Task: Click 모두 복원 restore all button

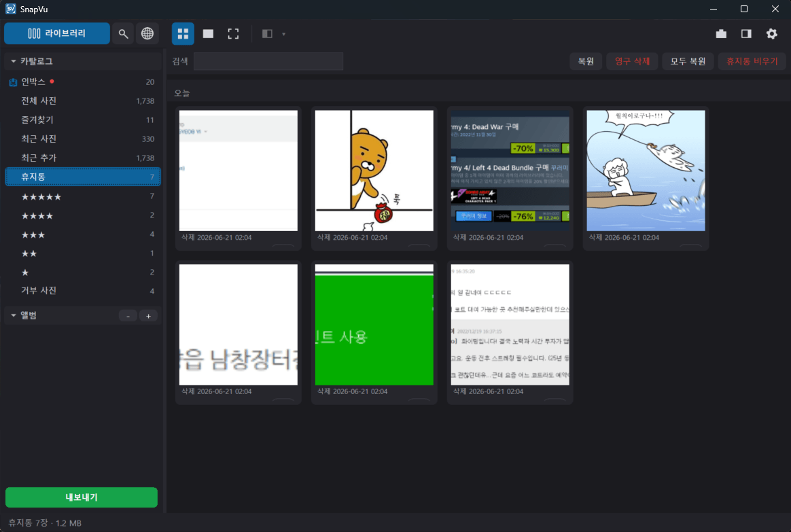Action: tap(688, 61)
